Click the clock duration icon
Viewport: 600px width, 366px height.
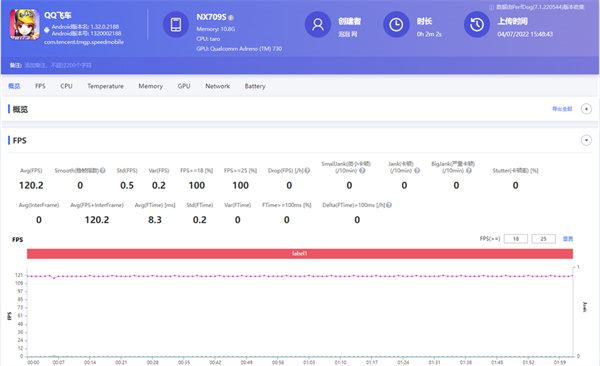click(x=396, y=25)
